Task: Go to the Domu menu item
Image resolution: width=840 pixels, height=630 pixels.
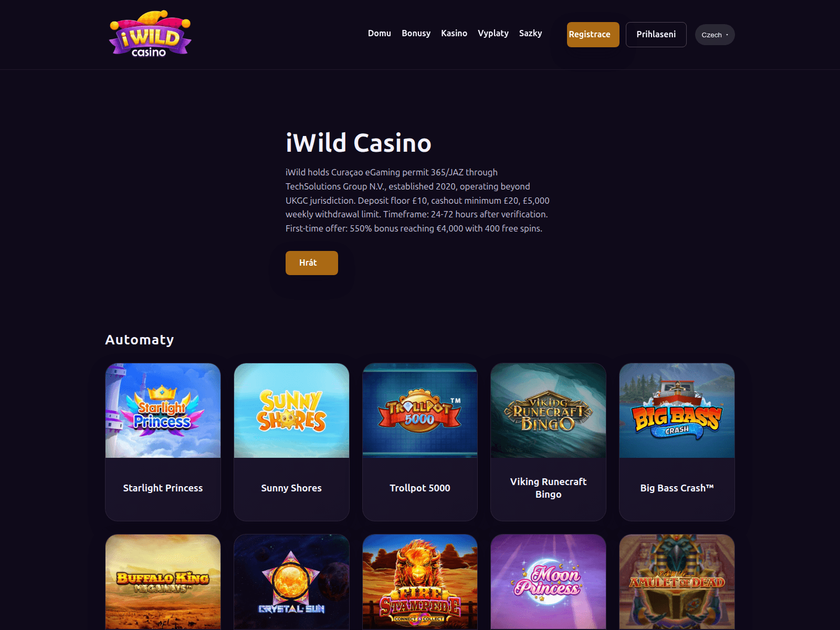Action: point(379,33)
